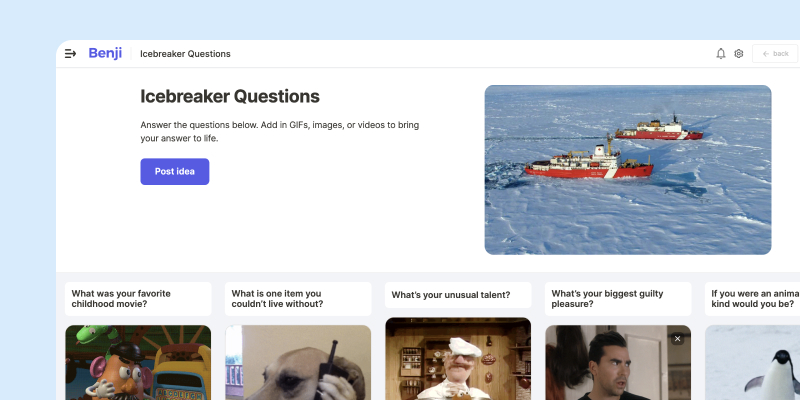800x400 pixels.
Task: Open the surprised man GIF
Action: click(x=618, y=363)
